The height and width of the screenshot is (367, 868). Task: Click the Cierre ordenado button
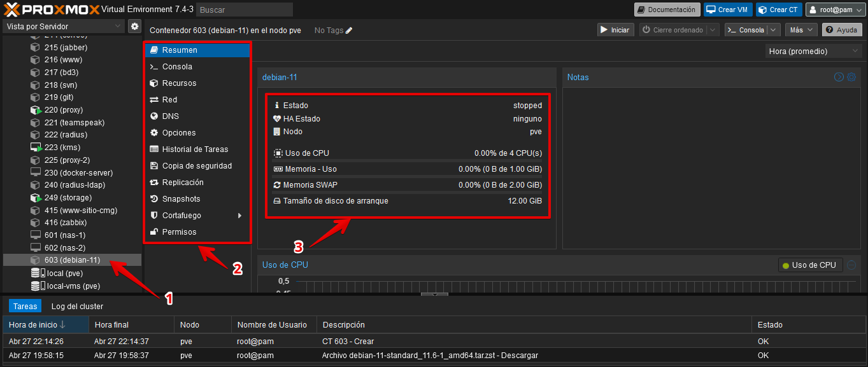point(672,30)
